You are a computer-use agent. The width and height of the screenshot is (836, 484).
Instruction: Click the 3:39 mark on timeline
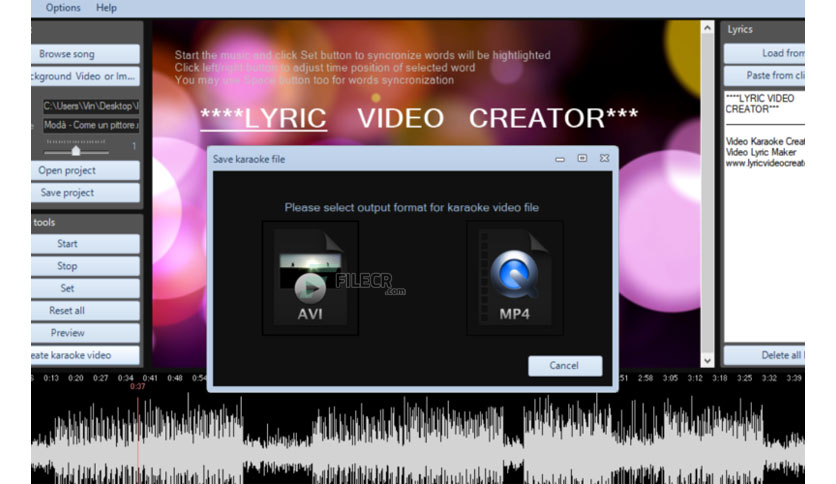tap(794, 378)
